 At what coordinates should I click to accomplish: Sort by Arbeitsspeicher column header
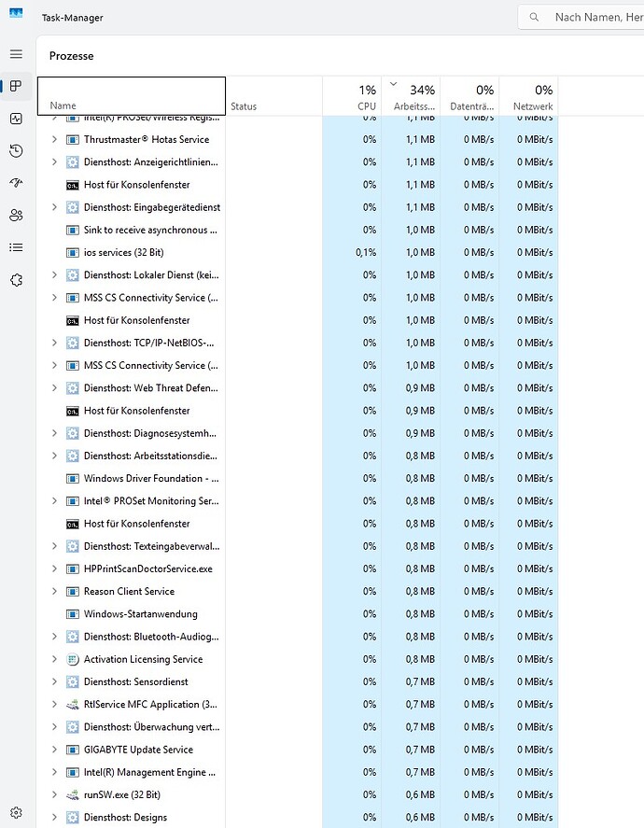click(x=409, y=97)
